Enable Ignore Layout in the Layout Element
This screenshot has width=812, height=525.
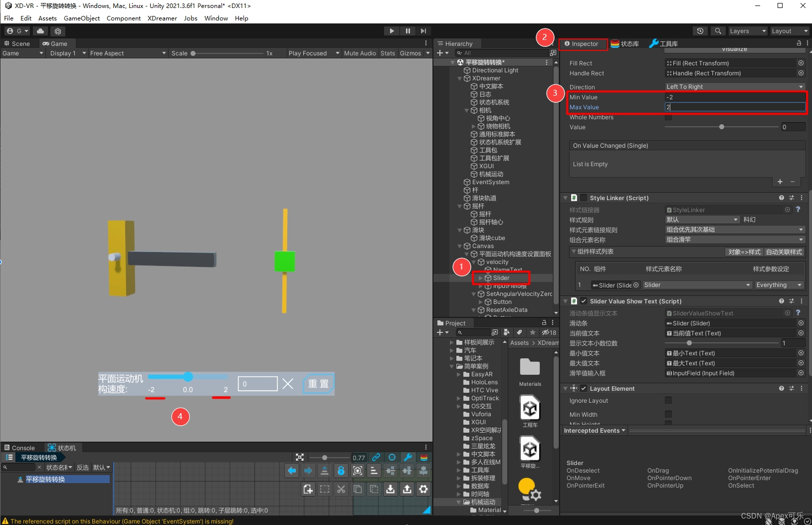point(669,400)
